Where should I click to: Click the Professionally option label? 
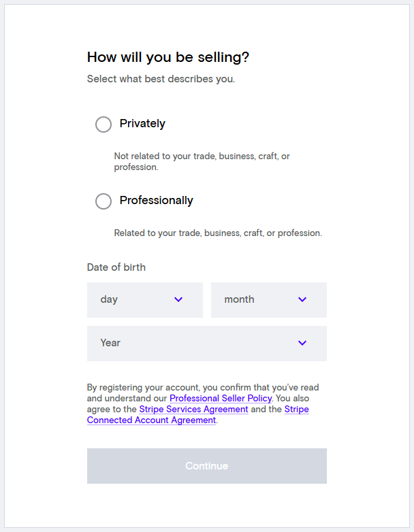(156, 201)
